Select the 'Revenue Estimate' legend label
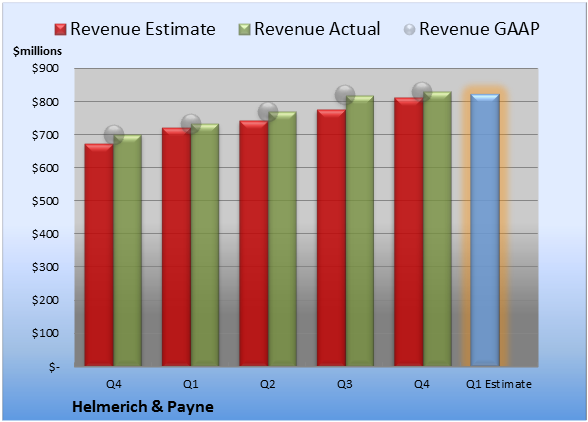This screenshot has height=422, width=588. pyautogui.click(x=143, y=29)
